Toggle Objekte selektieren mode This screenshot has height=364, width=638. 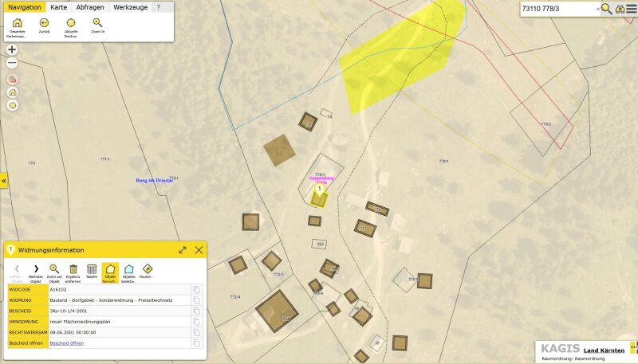coord(128,269)
